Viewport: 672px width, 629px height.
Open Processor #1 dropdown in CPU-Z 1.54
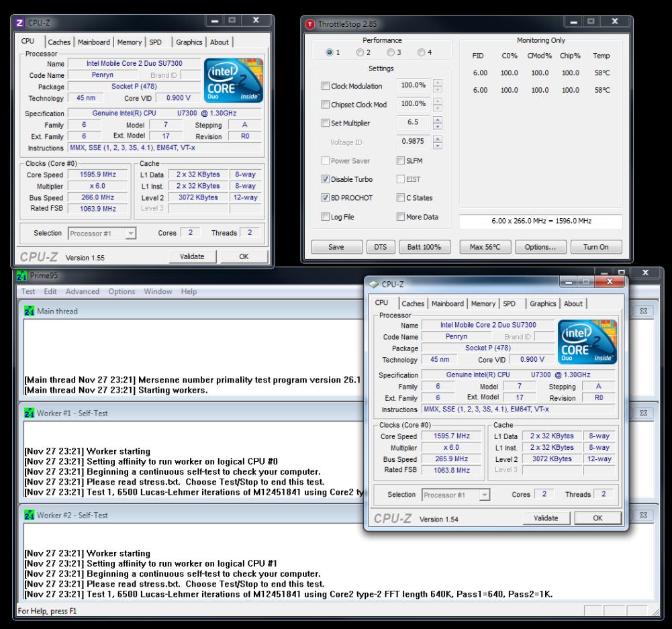(485, 495)
